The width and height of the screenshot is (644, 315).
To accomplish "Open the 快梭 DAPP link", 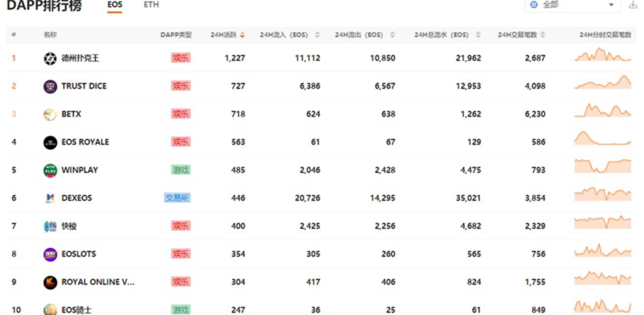I will (69, 226).
